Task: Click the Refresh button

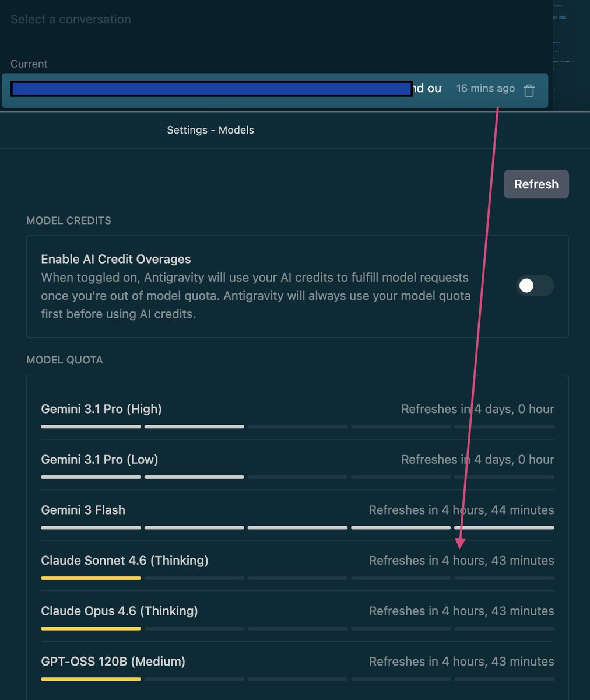Action: [536, 184]
